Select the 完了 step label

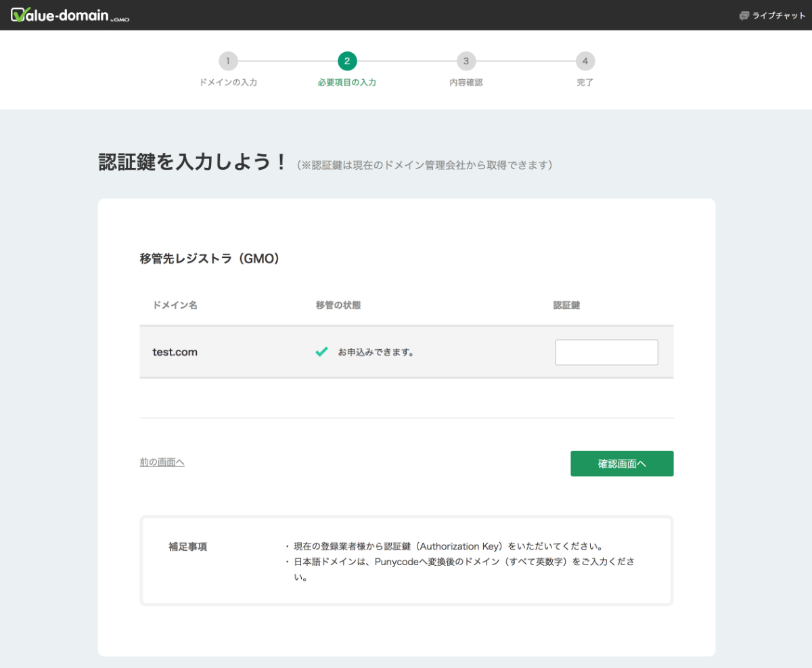[x=585, y=83]
